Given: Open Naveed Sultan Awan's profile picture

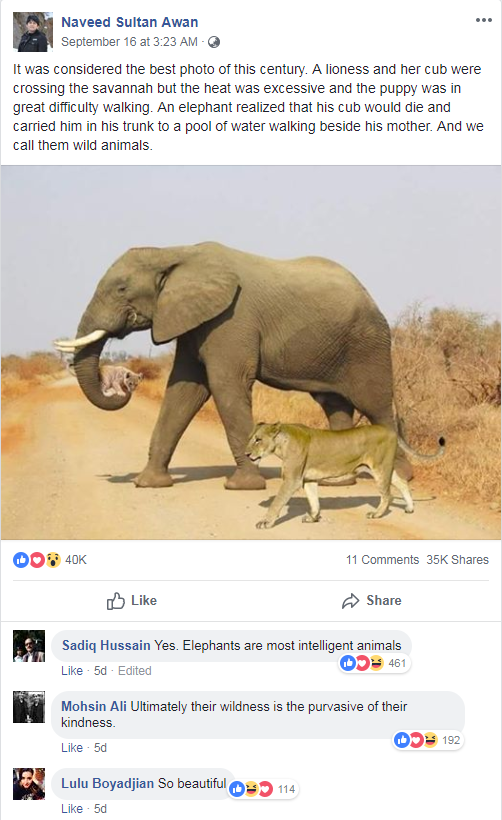Looking at the screenshot, I should click(x=32, y=32).
